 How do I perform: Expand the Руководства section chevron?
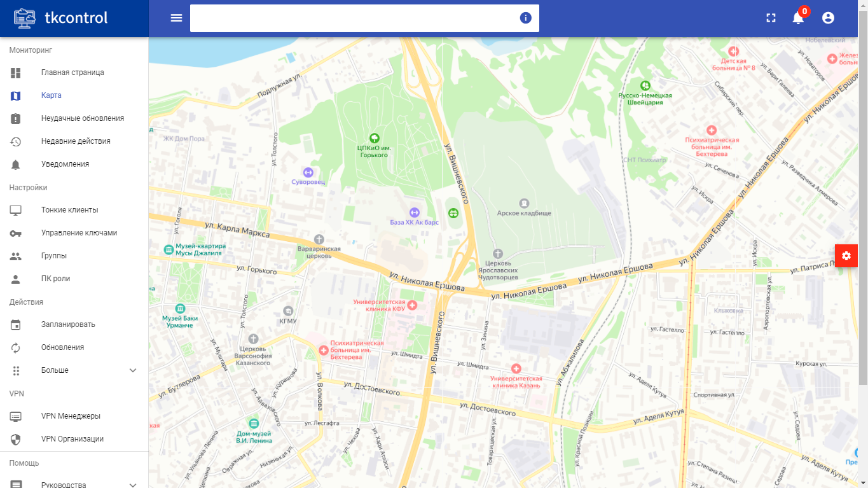pyautogui.click(x=133, y=484)
